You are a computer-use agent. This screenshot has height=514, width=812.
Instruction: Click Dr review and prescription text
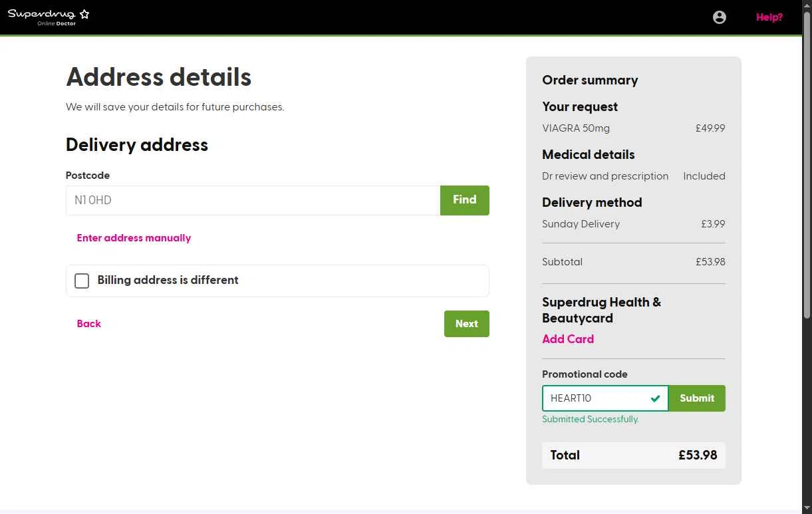[x=605, y=176]
